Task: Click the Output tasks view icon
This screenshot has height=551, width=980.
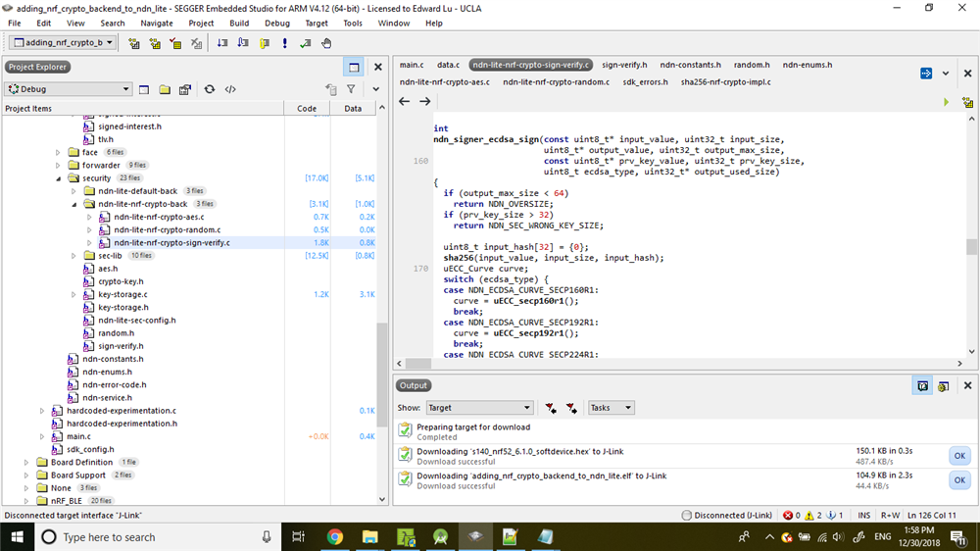Action: 944,386
